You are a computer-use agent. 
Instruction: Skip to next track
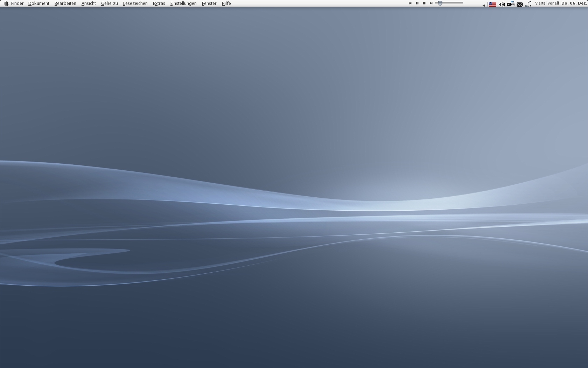(x=431, y=3)
